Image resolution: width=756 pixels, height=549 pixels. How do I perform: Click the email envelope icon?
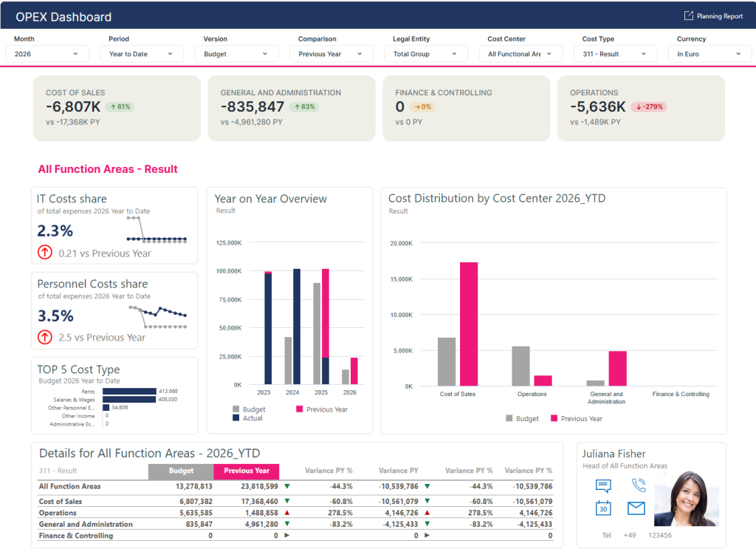636,508
